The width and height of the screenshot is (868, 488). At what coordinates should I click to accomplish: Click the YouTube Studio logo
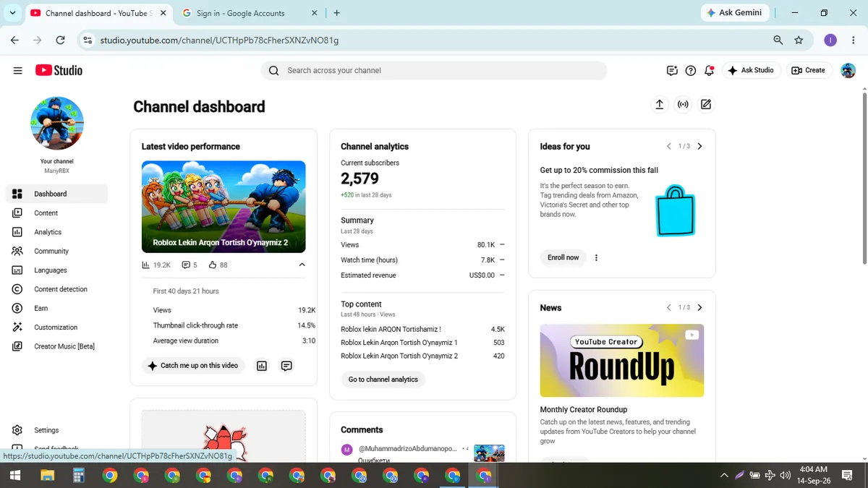(59, 70)
